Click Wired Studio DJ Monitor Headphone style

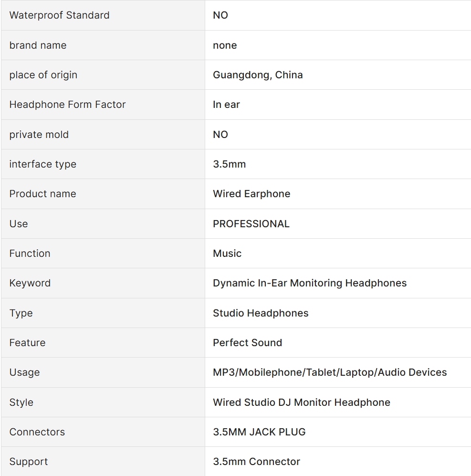(x=302, y=402)
